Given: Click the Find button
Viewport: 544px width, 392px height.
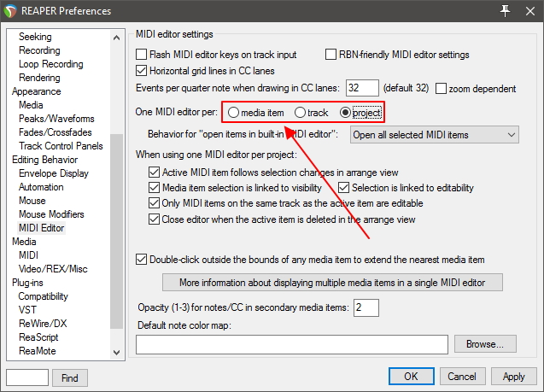Looking at the screenshot, I should point(70,377).
